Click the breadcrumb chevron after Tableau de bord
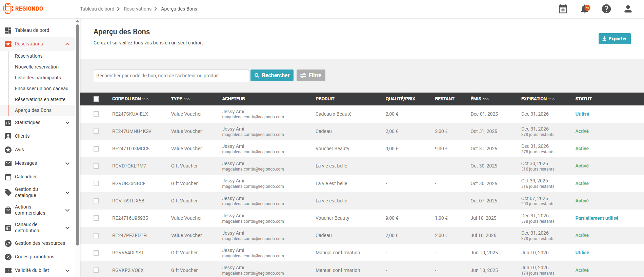The width and height of the screenshot is (644, 277). pos(118,9)
